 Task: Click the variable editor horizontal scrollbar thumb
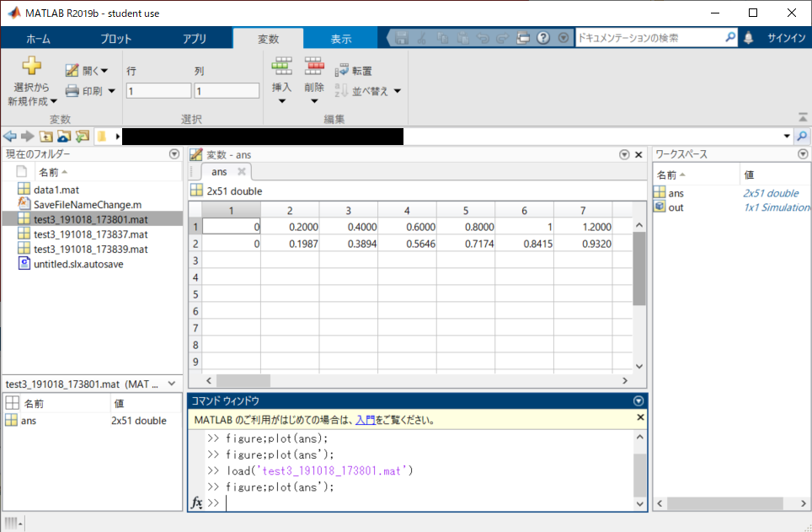click(x=243, y=380)
